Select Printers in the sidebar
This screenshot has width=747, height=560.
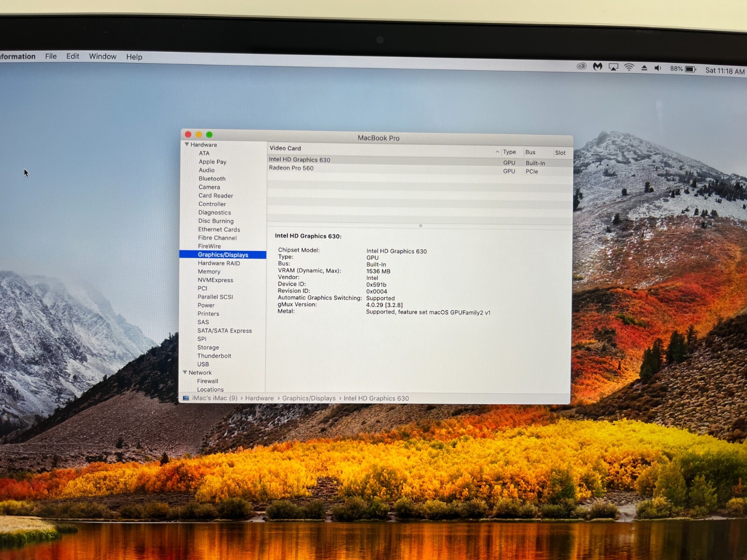(208, 314)
